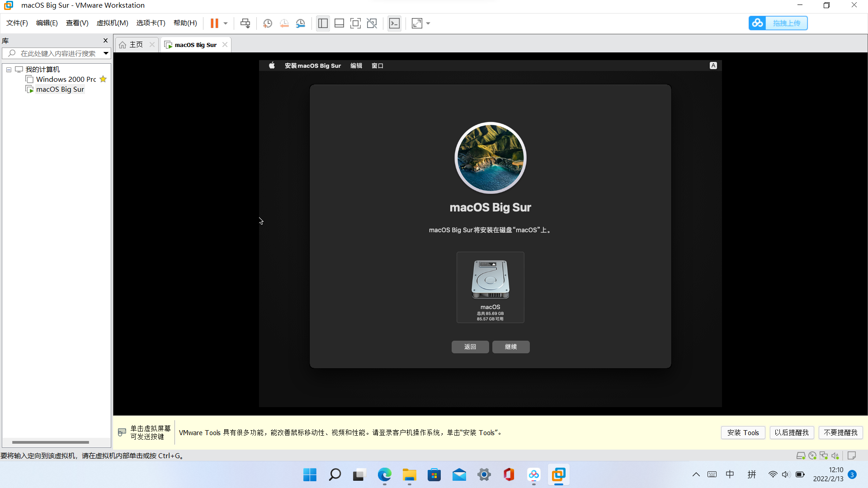Open the power options dropdown arrow
Viewport: 868px width, 488px height.
point(226,23)
